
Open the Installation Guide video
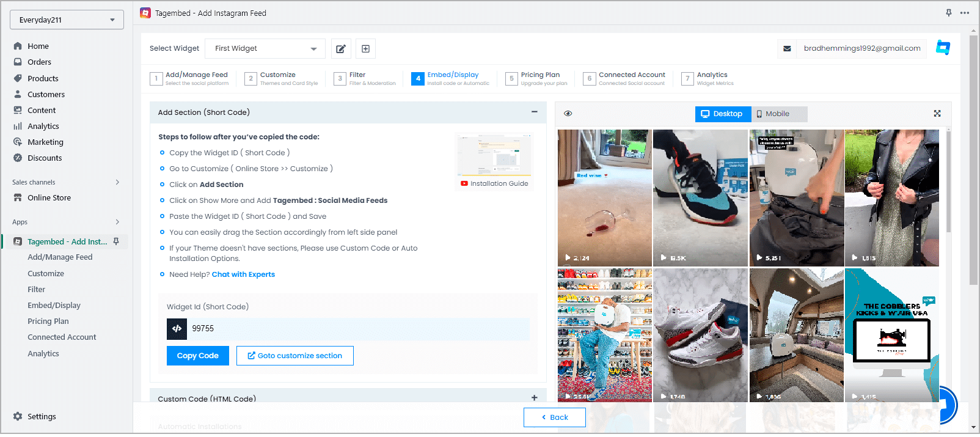[x=494, y=183]
